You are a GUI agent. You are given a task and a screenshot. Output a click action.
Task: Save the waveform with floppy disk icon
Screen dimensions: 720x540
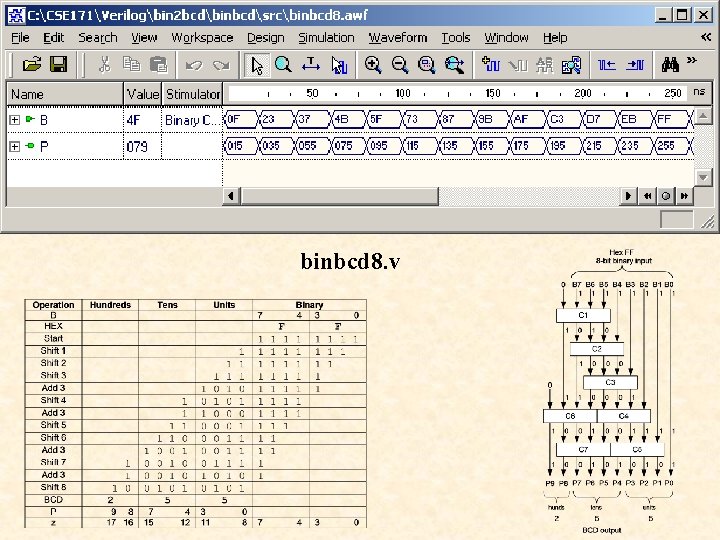58,65
